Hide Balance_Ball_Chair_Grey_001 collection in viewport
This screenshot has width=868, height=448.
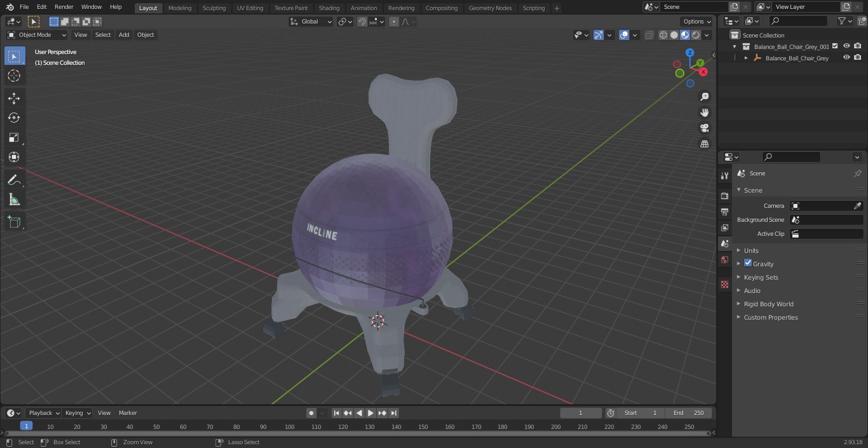click(846, 46)
